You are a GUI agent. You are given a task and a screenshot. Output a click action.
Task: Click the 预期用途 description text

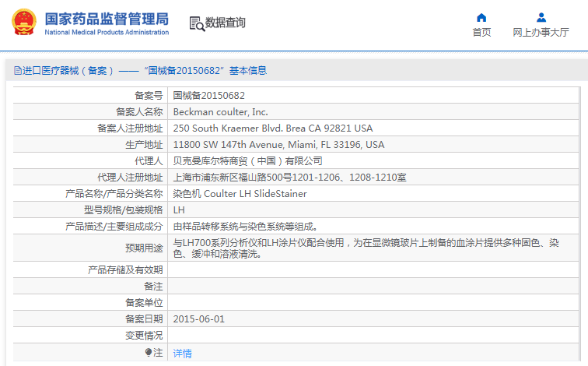366,248
